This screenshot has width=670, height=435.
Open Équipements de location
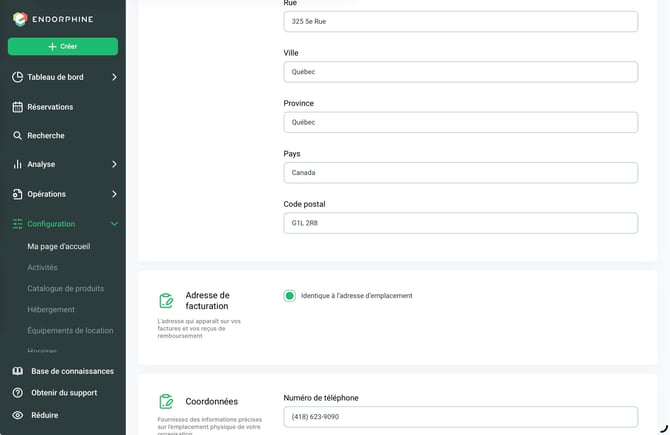[x=71, y=330]
